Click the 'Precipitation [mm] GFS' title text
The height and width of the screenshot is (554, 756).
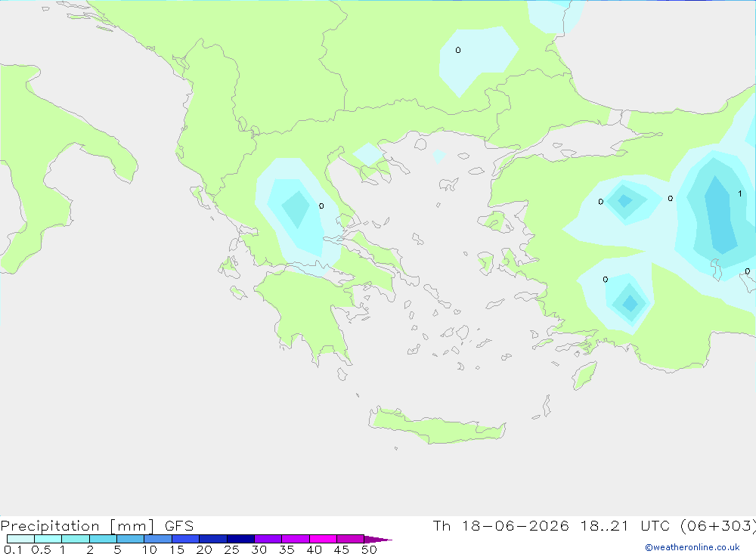[x=97, y=526]
